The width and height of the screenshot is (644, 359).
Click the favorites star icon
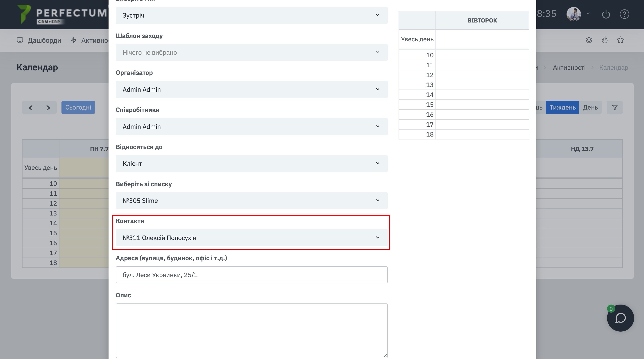click(621, 40)
